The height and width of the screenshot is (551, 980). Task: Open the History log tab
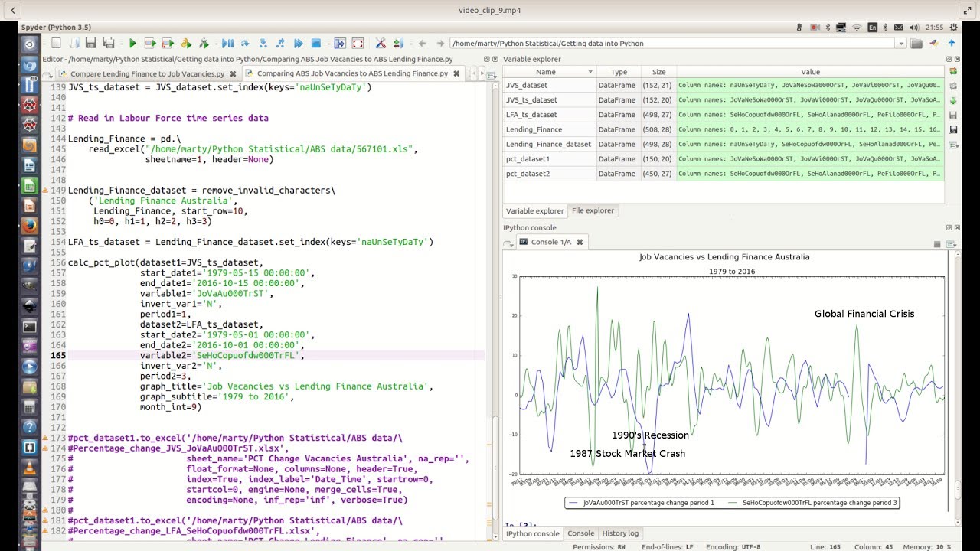(x=620, y=533)
